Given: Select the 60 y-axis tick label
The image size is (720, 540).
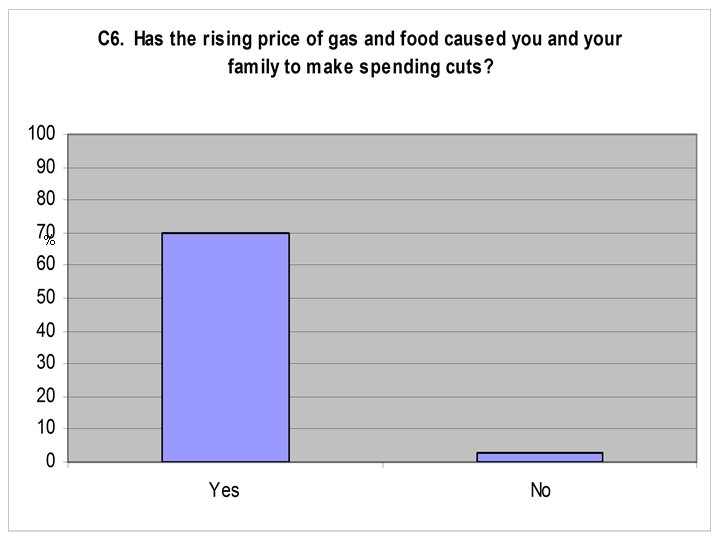Looking at the screenshot, I should click(45, 265).
